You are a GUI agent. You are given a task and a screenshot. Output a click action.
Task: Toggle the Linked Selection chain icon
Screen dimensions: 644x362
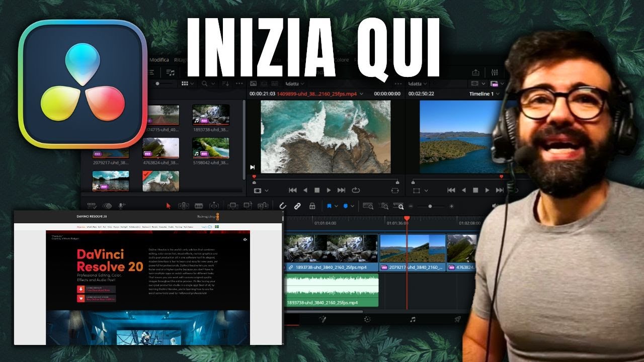pos(297,206)
